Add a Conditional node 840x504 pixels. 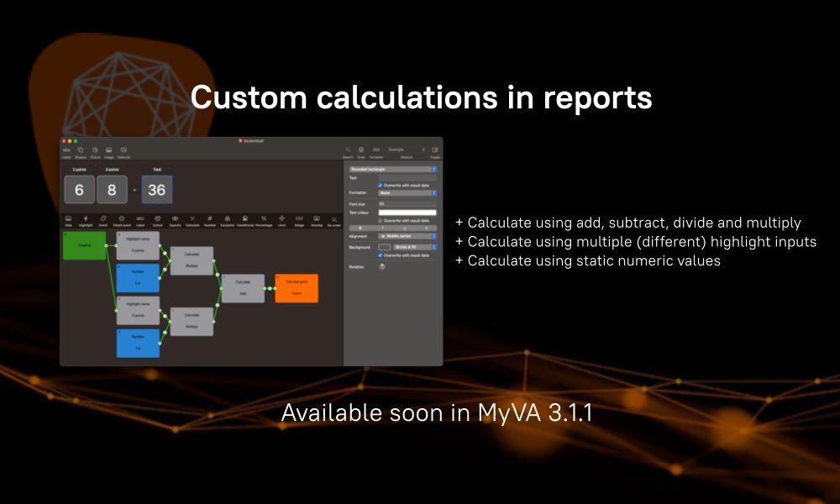pyautogui.click(x=244, y=221)
